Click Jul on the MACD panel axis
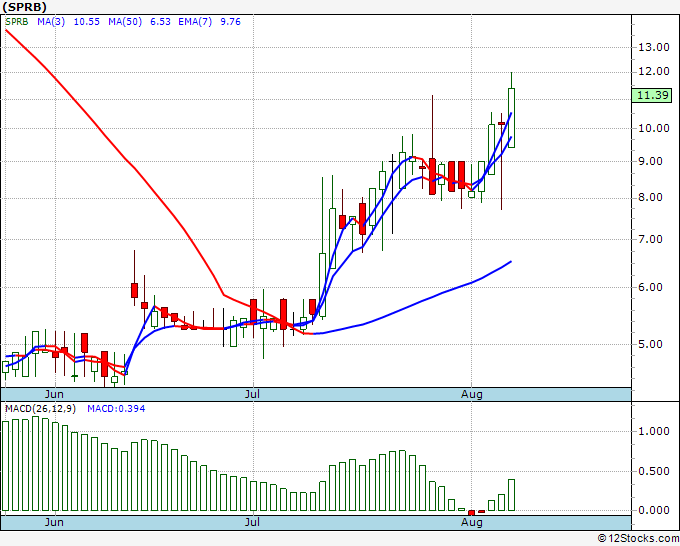Image resolution: width=680 pixels, height=546 pixels. [x=252, y=522]
